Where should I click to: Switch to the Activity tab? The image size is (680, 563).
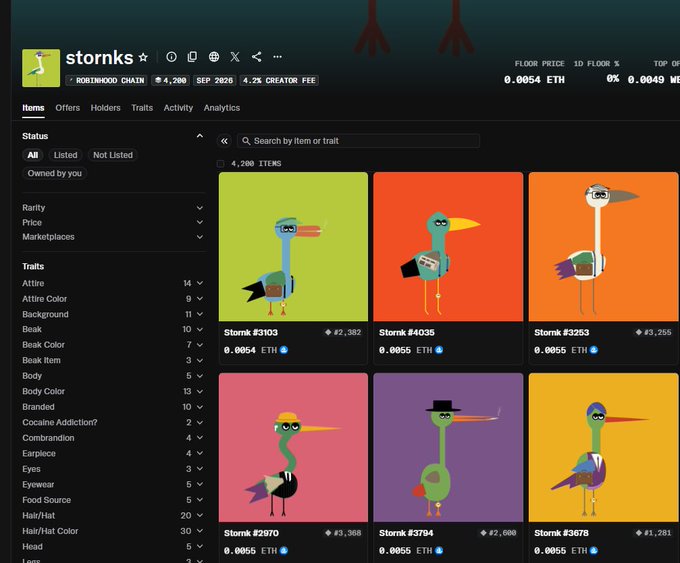coord(178,108)
